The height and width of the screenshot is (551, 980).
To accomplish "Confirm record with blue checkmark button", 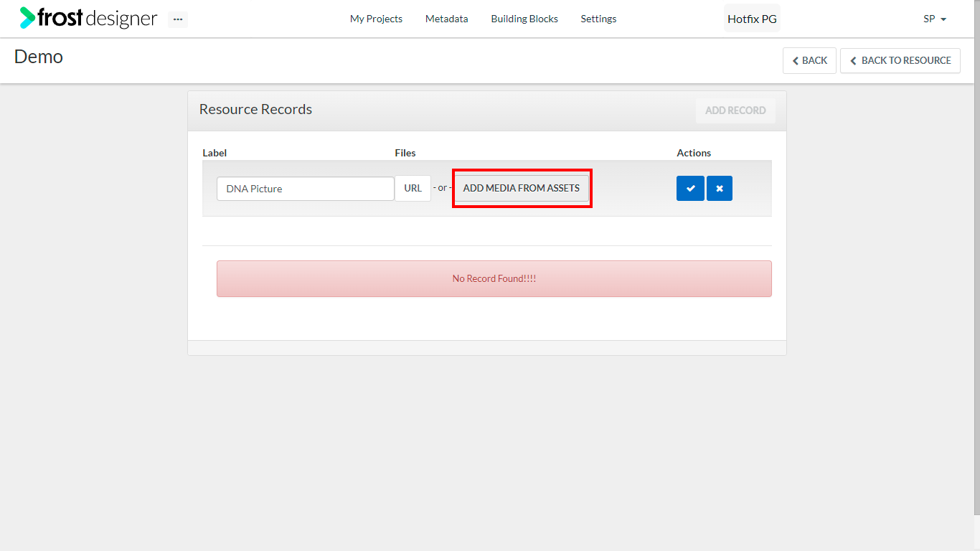I will tap(690, 188).
